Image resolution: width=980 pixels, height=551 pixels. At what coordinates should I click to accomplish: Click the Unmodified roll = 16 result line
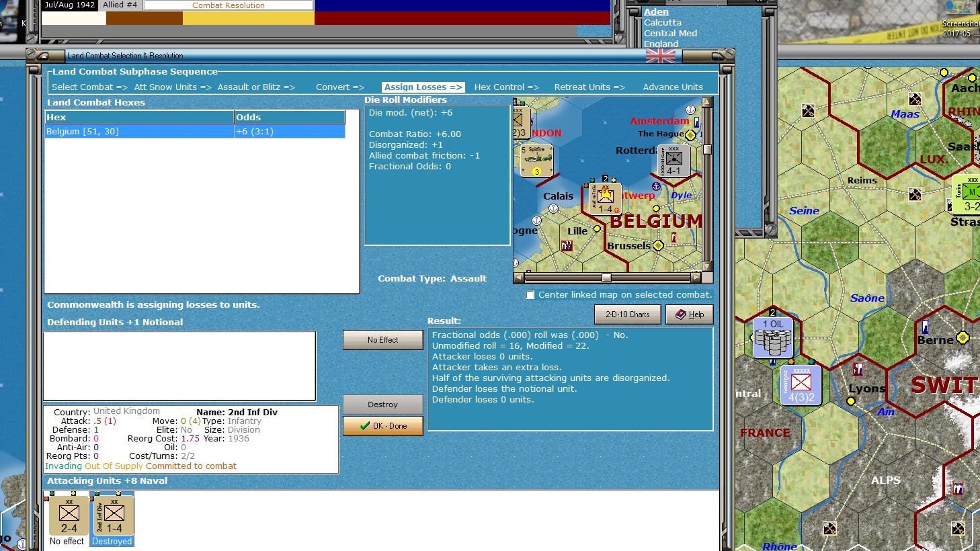pos(510,346)
